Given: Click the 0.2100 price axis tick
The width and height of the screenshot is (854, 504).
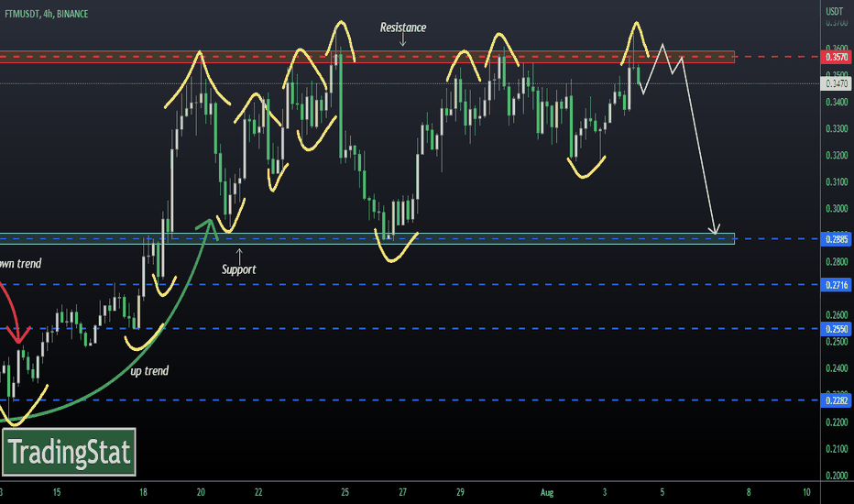Looking at the screenshot, I should click(837, 449).
